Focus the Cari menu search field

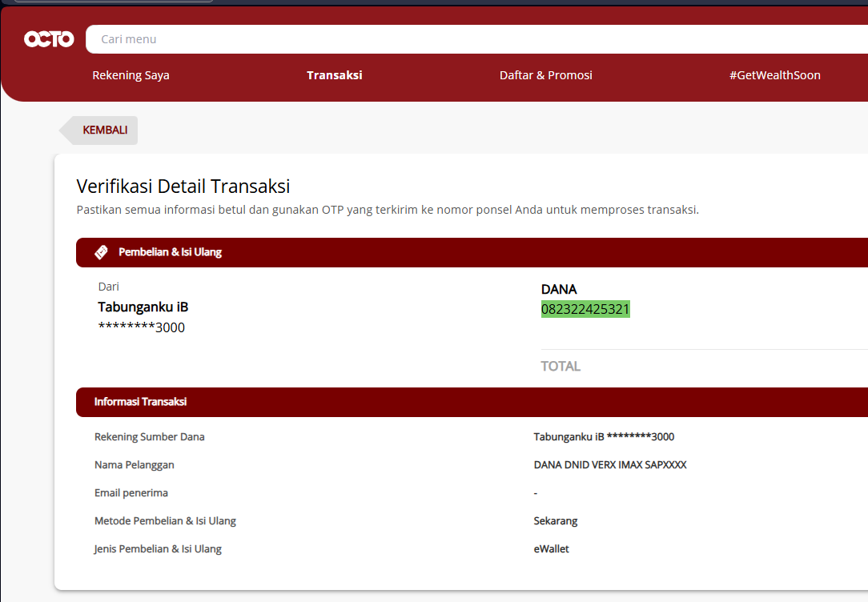[x=476, y=39]
